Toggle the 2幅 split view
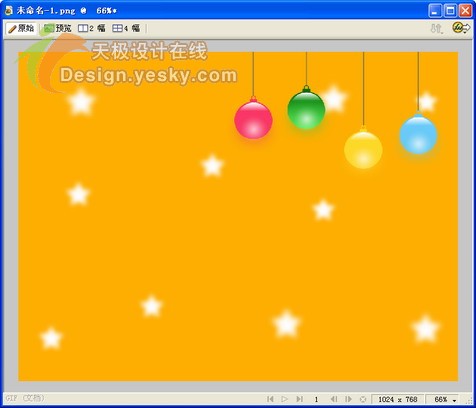Screen dimensions: 476x408 [x=92, y=29]
